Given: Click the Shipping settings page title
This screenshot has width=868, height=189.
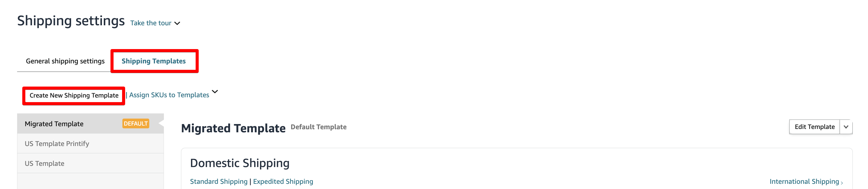Looking at the screenshot, I should (x=71, y=21).
